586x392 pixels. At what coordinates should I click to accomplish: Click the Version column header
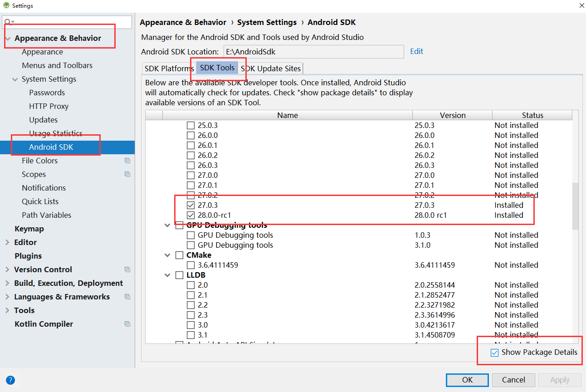[x=453, y=115]
